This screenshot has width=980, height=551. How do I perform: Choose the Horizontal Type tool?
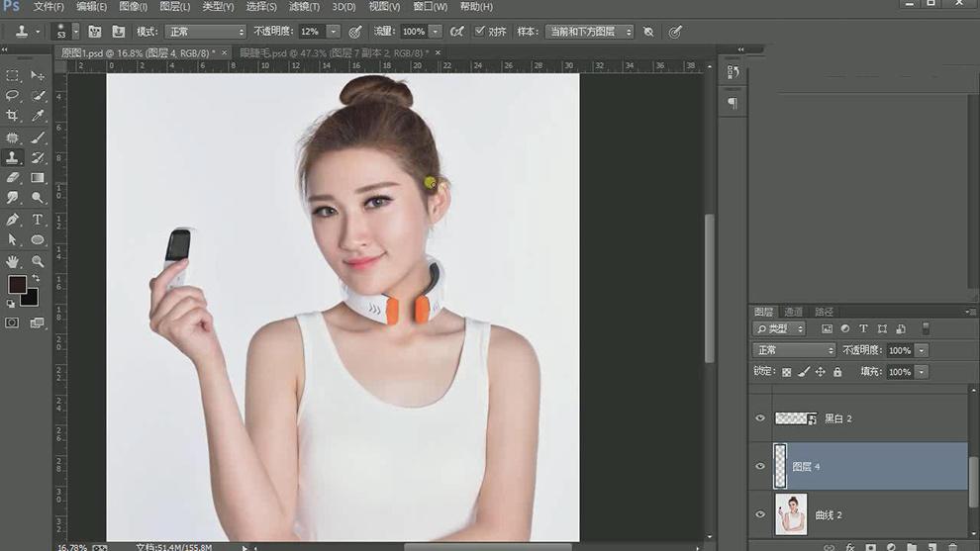(38, 220)
